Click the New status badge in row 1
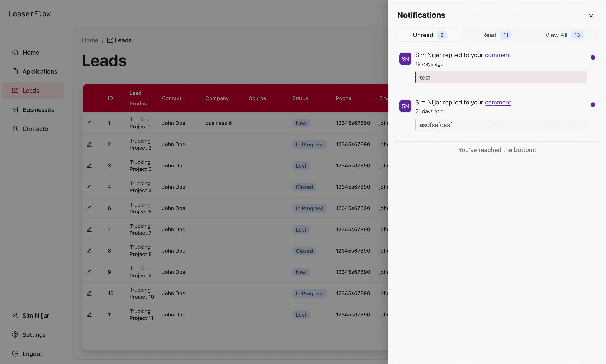Viewport: 606px width, 364px height. click(301, 123)
